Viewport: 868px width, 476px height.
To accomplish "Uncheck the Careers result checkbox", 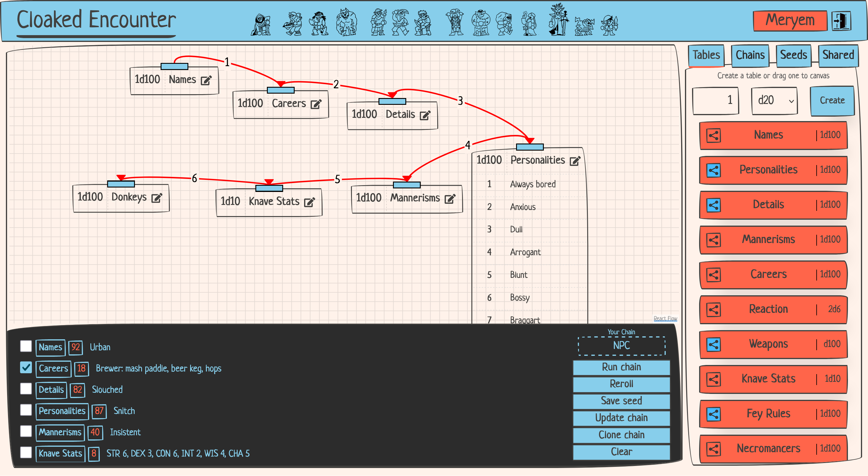I will 26,367.
